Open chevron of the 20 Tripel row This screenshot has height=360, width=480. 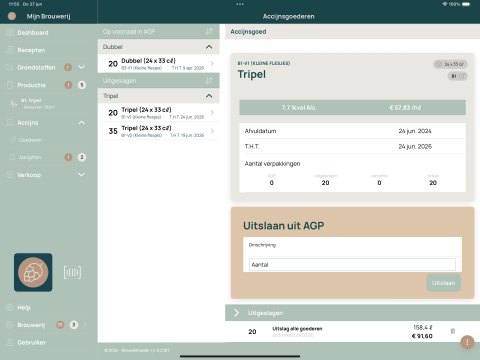coord(212,112)
